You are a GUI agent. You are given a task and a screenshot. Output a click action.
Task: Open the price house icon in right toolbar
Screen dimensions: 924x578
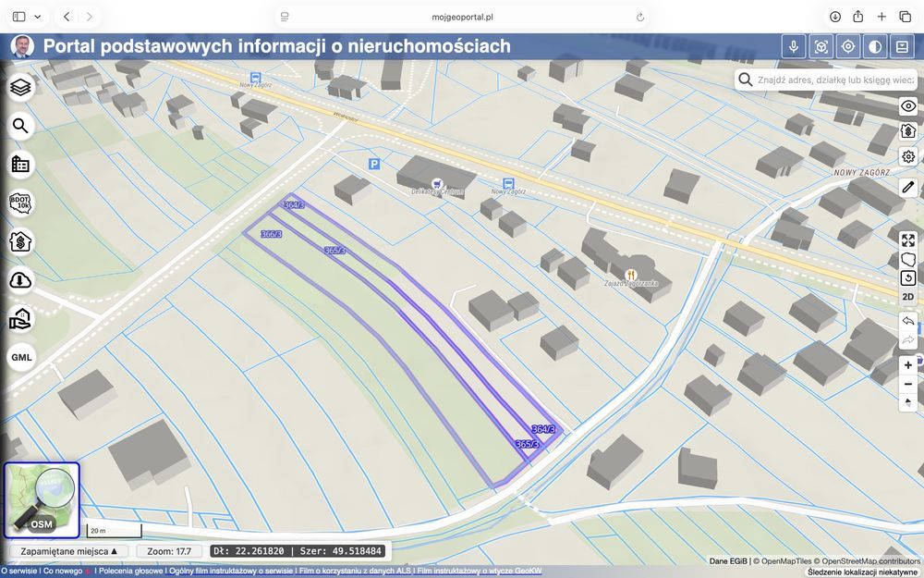(908, 131)
